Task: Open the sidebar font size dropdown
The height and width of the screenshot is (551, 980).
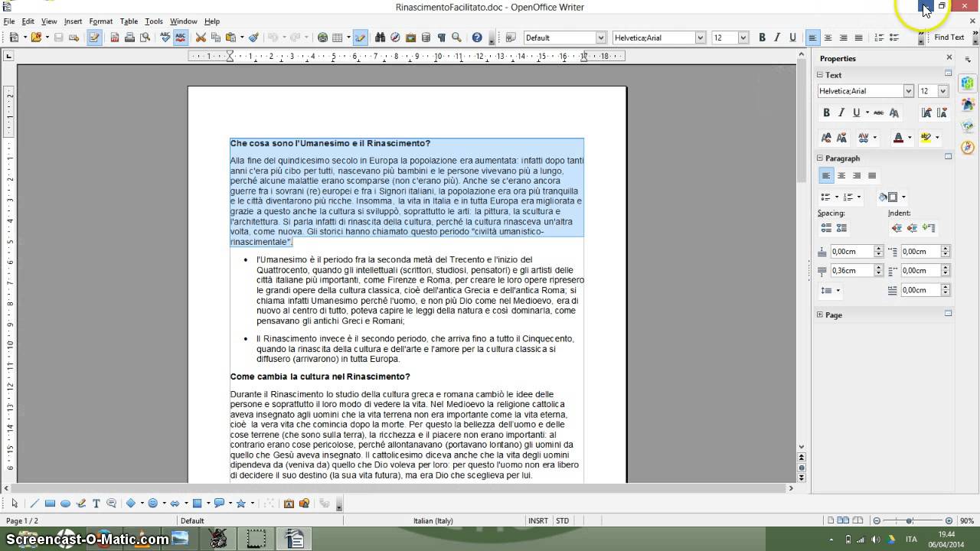Action: click(942, 91)
